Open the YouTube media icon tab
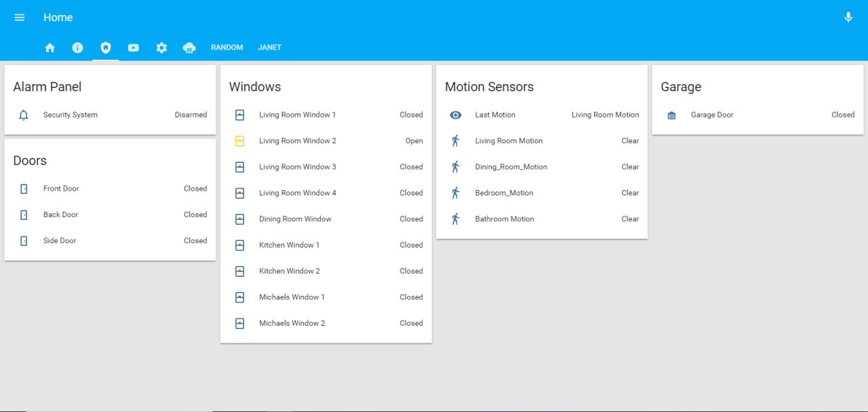This screenshot has width=868, height=412. pyautogui.click(x=134, y=48)
